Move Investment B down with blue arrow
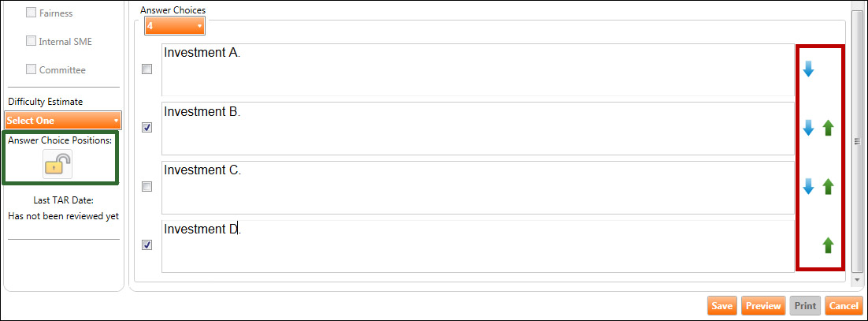868x321 pixels. (x=808, y=128)
